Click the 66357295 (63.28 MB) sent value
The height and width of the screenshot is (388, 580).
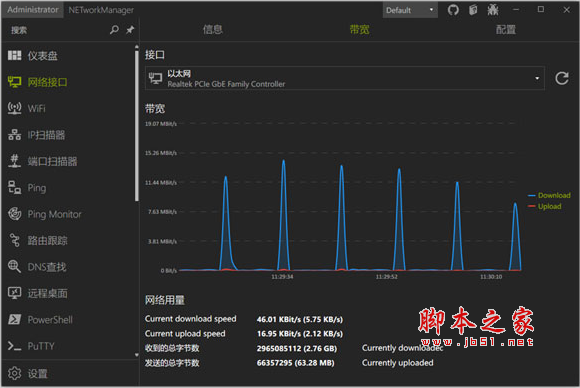[296, 363]
